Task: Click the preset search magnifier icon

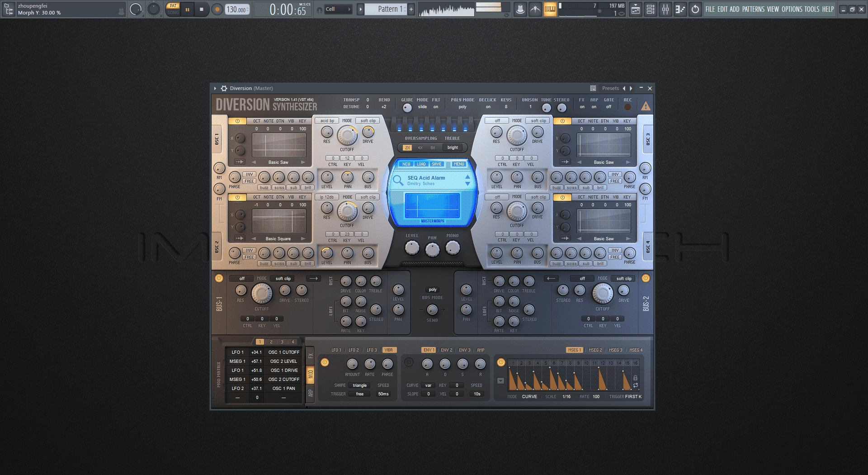Action: pyautogui.click(x=398, y=180)
